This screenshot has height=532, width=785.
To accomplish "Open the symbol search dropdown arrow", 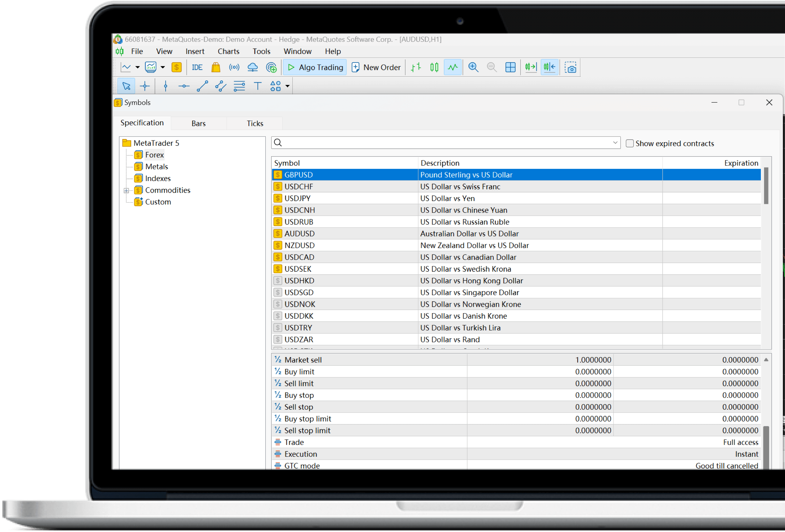I will (615, 143).
